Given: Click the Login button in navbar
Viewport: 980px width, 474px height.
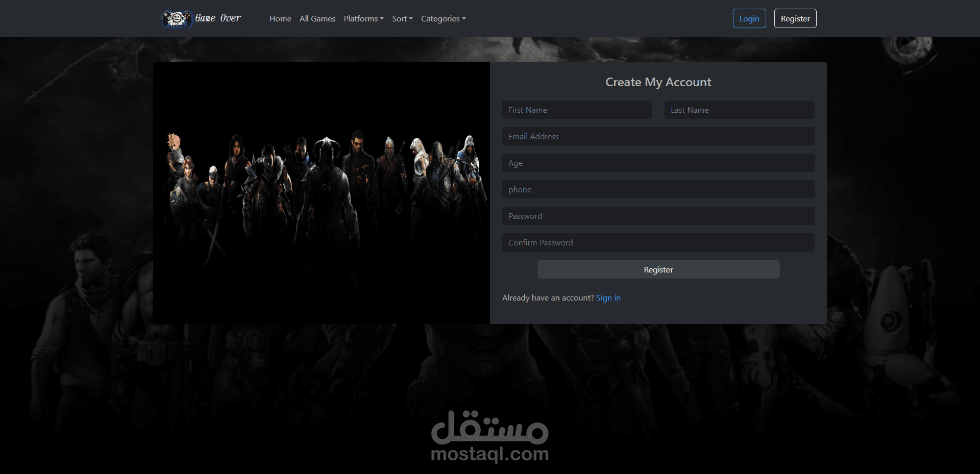Looking at the screenshot, I should (x=749, y=18).
